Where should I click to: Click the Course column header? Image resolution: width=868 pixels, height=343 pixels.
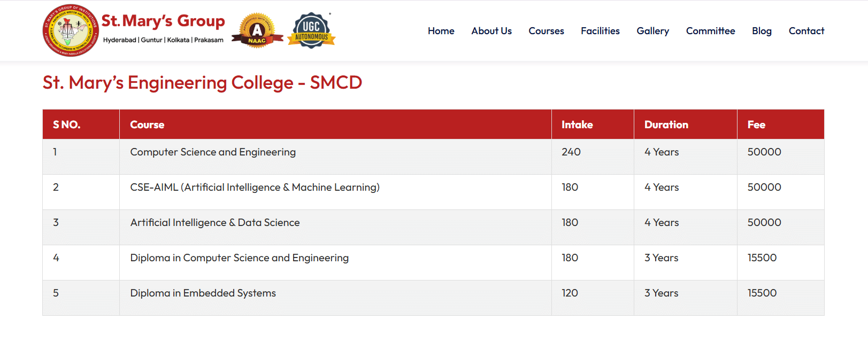point(147,124)
